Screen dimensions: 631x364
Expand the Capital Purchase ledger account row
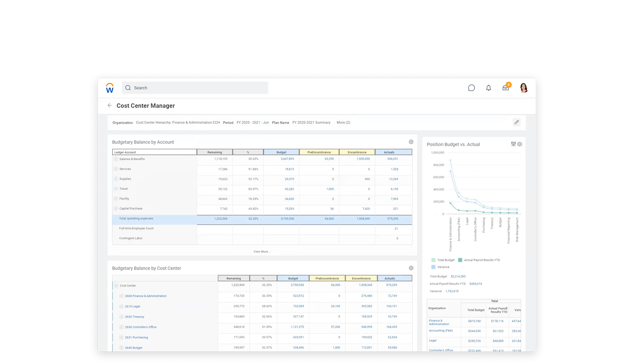tap(116, 208)
